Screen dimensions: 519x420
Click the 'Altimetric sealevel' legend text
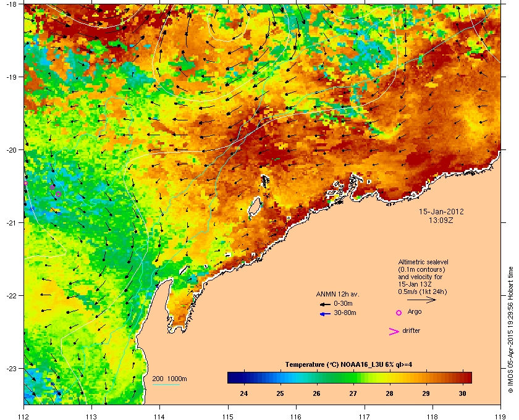423,262
